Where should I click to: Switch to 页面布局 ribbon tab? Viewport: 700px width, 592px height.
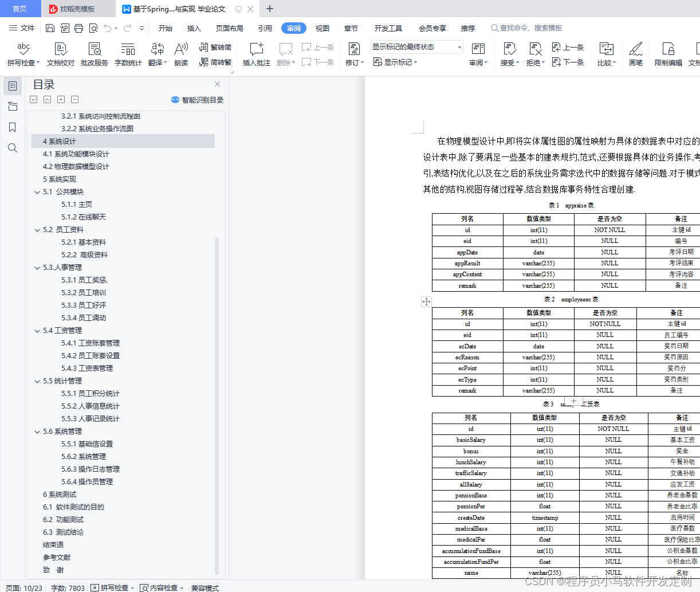(230, 28)
